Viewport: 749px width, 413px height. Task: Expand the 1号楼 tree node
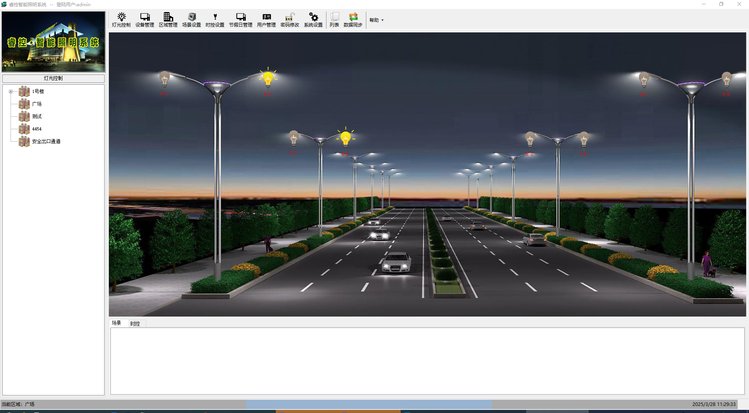[x=11, y=92]
